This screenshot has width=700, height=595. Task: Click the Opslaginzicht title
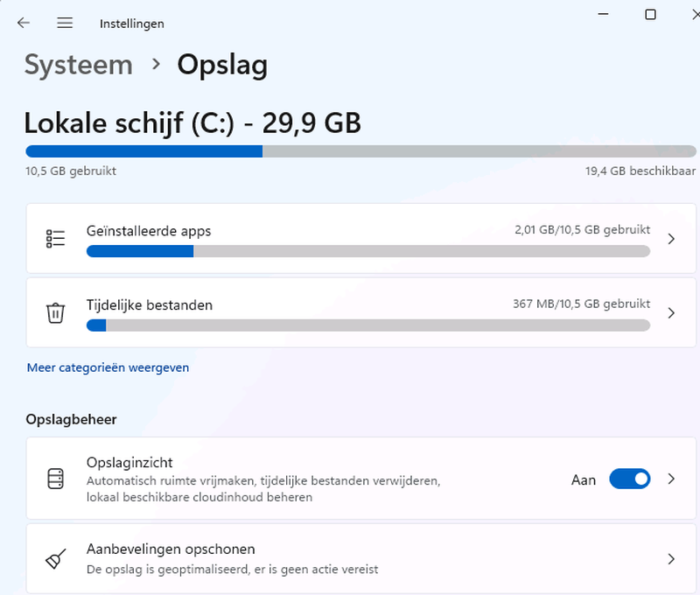tap(129, 462)
